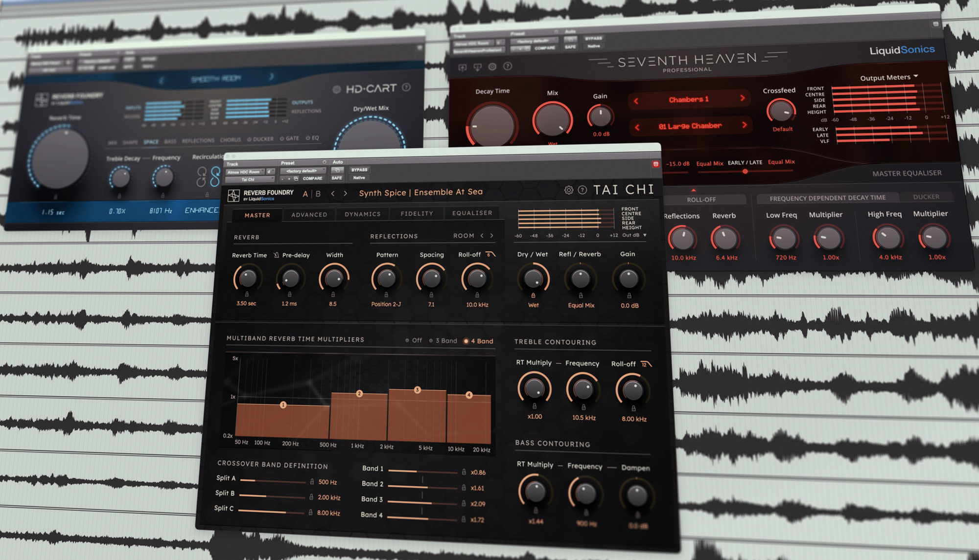
Task: Open the Output Meters dropdown in Seventh Heaven
Action: point(889,77)
